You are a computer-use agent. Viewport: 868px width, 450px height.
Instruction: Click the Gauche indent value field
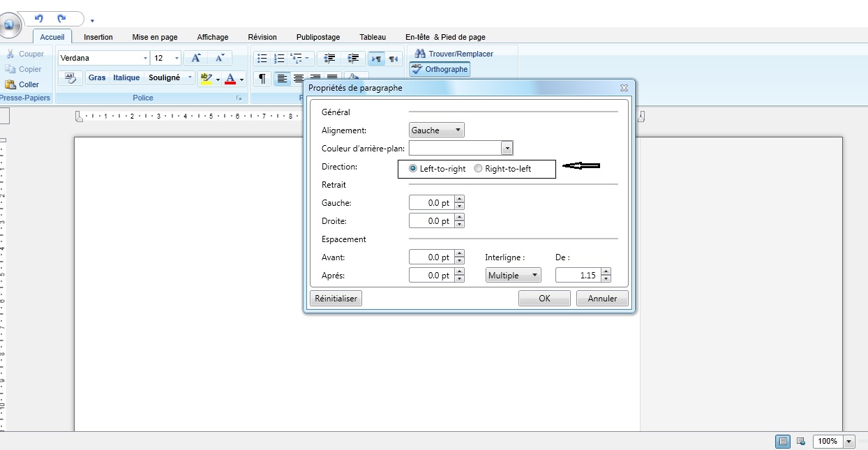point(431,203)
